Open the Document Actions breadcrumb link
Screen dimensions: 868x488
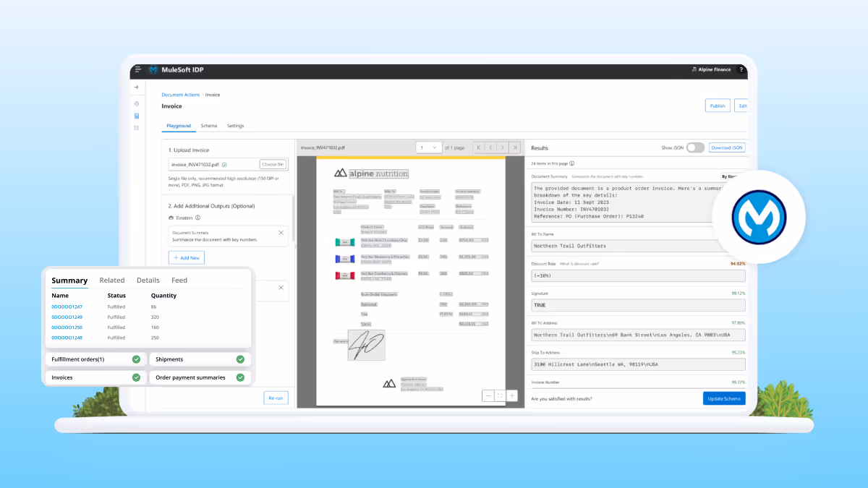[181, 95]
